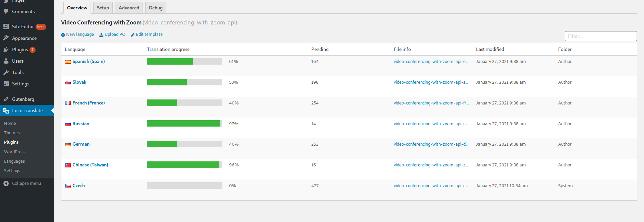
Task: Open the Setup tab
Action: pos(103,8)
